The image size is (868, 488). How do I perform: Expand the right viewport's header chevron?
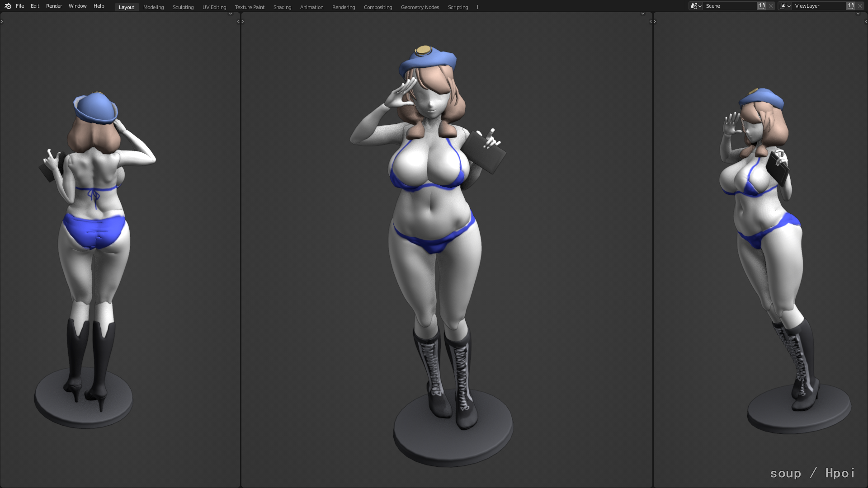click(x=858, y=14)
